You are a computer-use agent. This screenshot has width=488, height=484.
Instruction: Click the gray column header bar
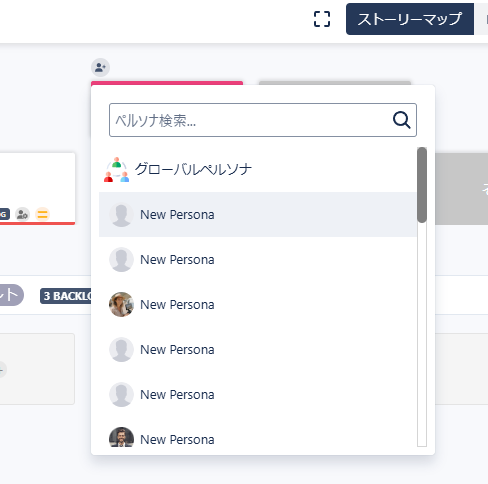[335, 83]
